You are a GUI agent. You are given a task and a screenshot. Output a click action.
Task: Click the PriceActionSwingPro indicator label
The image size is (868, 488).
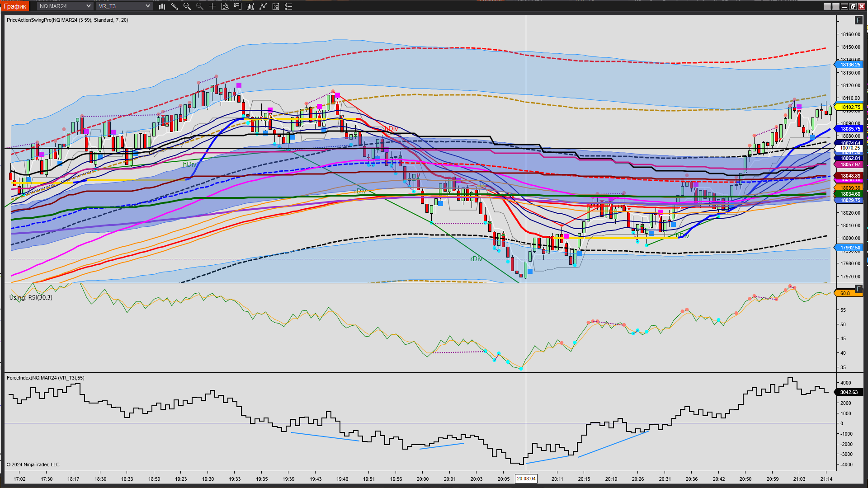(67, 20)
